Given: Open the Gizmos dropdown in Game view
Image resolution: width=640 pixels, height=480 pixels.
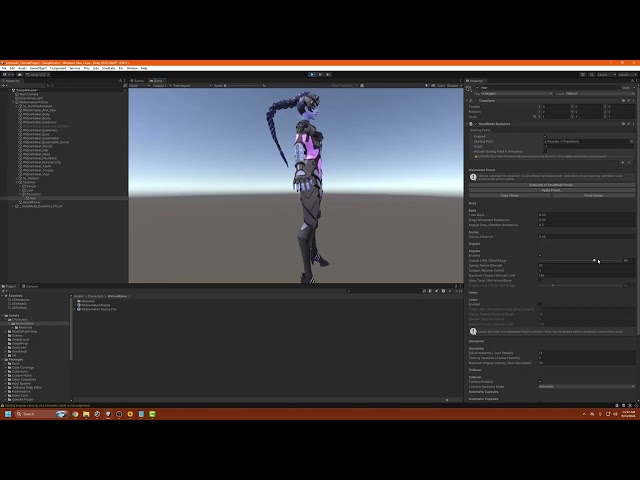Looking at the screenshot, I should click(x=454, y=86).
